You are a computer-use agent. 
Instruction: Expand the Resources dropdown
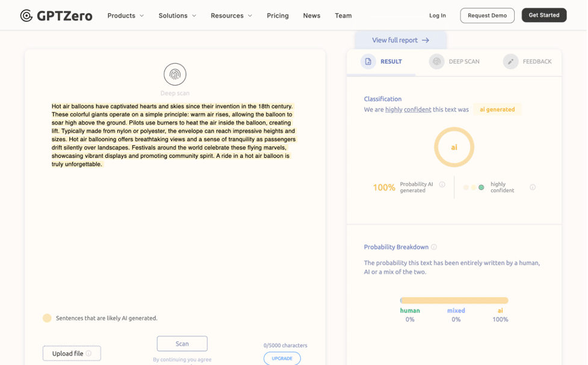pos(231,16)
